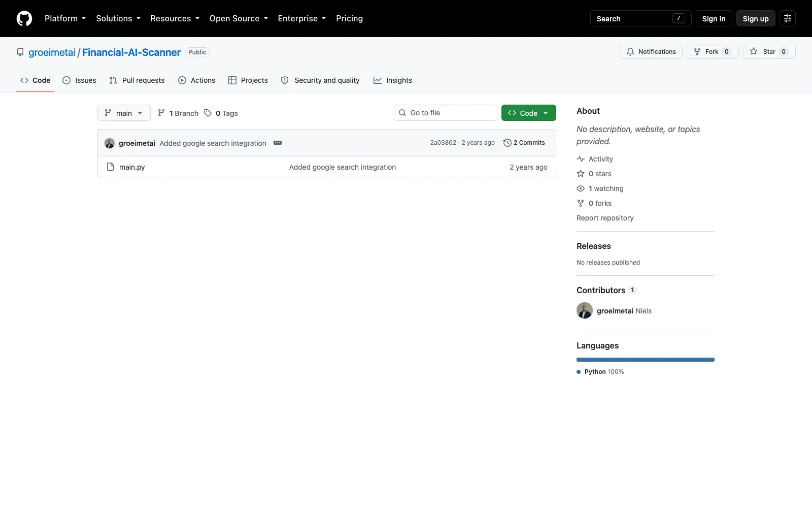The width and height of the screenshot is (812, 508).
Task: Switch to the Code tab
Action: (36, 80)
